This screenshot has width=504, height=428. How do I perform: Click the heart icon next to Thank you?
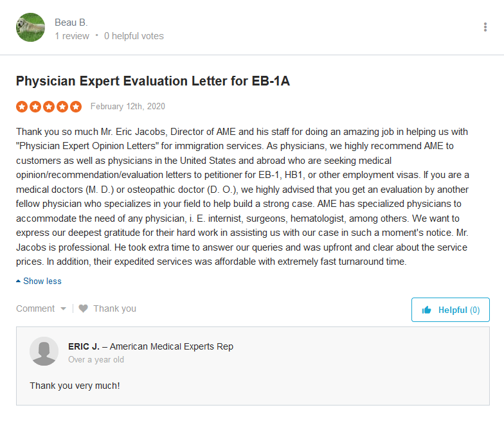(x=84, y=308)
